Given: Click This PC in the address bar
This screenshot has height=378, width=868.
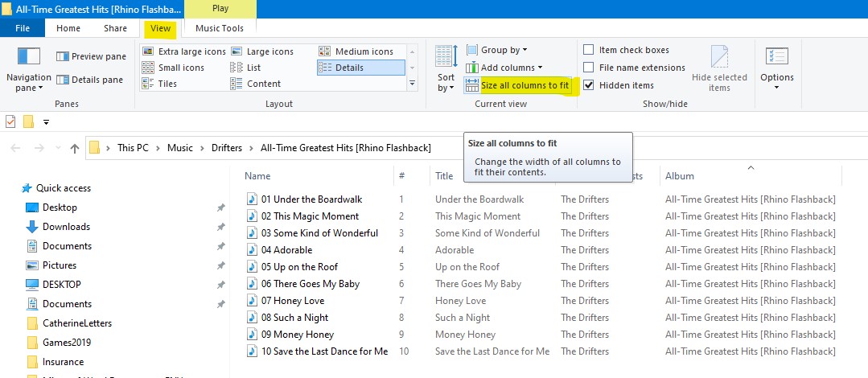Looking at the screenshot, I should pos(133,148).
